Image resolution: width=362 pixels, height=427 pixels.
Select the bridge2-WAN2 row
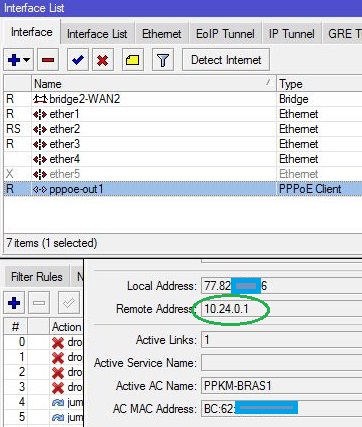183,99
